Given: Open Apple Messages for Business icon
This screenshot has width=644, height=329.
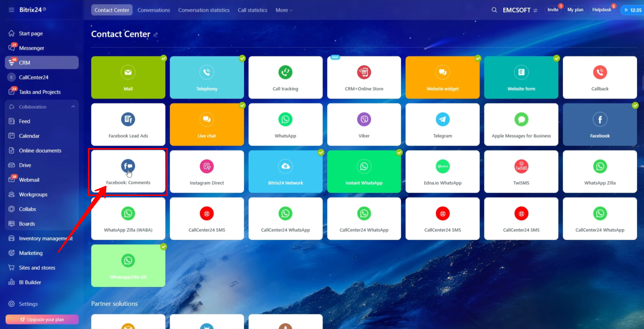Looking at the screenshot, I should click(521, 120).
